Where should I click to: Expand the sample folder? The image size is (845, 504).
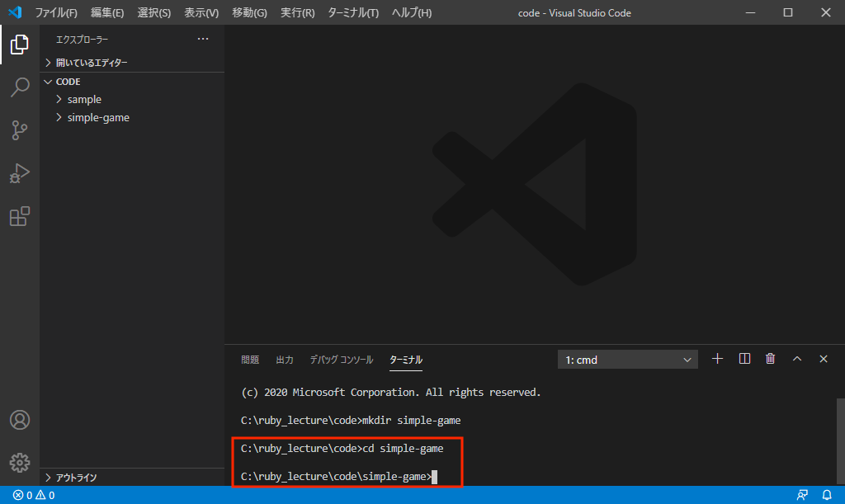point(84,100)
